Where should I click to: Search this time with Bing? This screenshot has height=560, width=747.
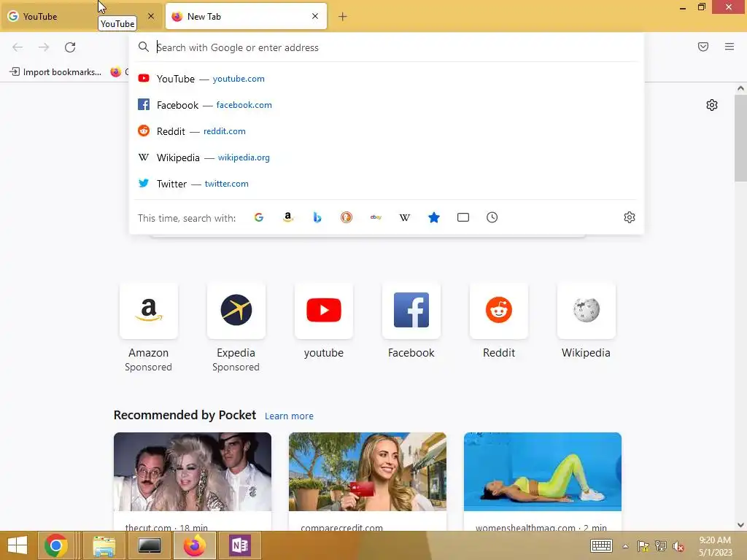pos(317,217)
